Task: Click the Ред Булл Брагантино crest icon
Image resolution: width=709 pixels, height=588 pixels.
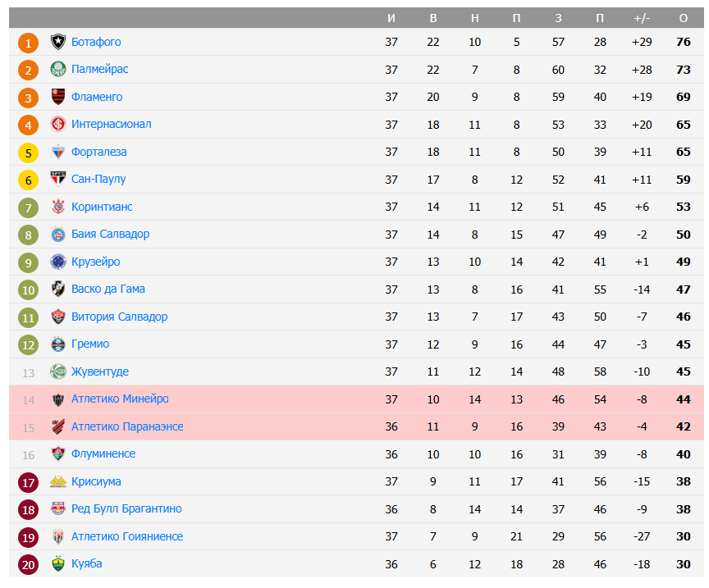Action: (x=57, y=509)
